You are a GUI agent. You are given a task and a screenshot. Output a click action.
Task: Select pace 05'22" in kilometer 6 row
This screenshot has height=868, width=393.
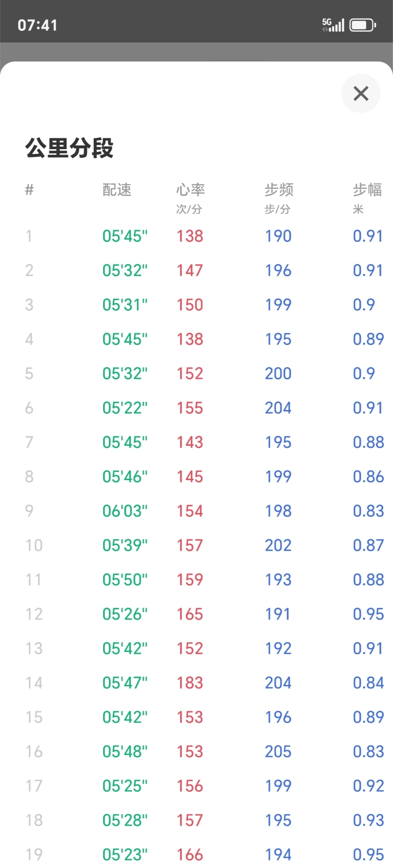pos(125,408)
